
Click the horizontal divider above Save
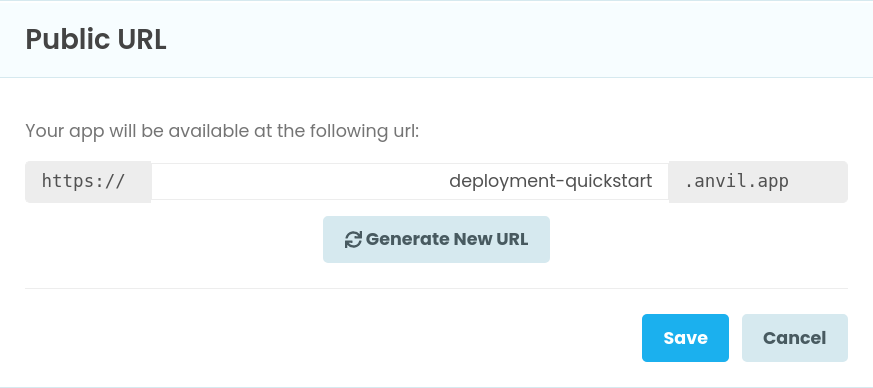point(436,288)
